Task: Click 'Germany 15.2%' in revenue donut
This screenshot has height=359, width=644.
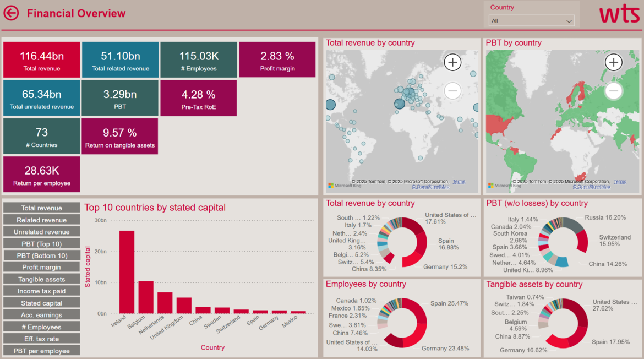Action: tap(445, 267)
